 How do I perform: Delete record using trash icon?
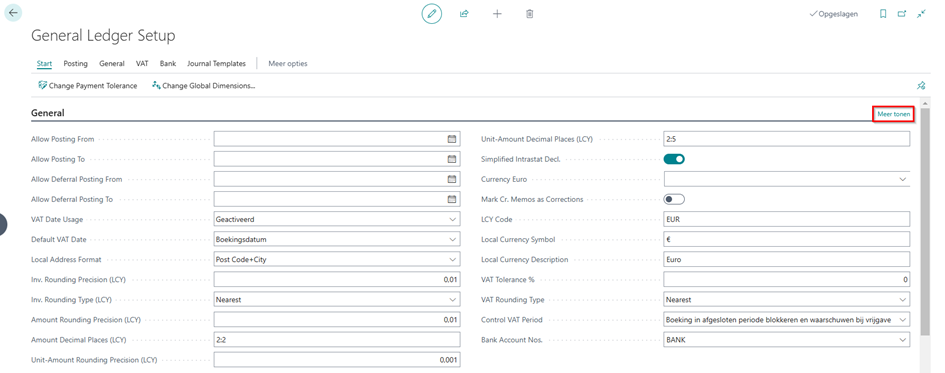pyautogui.click(x=529, y=13)
